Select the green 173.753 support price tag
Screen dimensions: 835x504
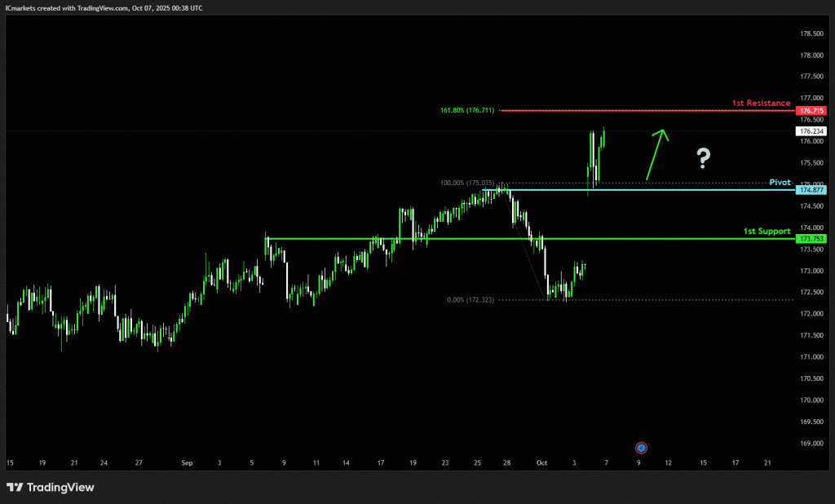(811, 239)
